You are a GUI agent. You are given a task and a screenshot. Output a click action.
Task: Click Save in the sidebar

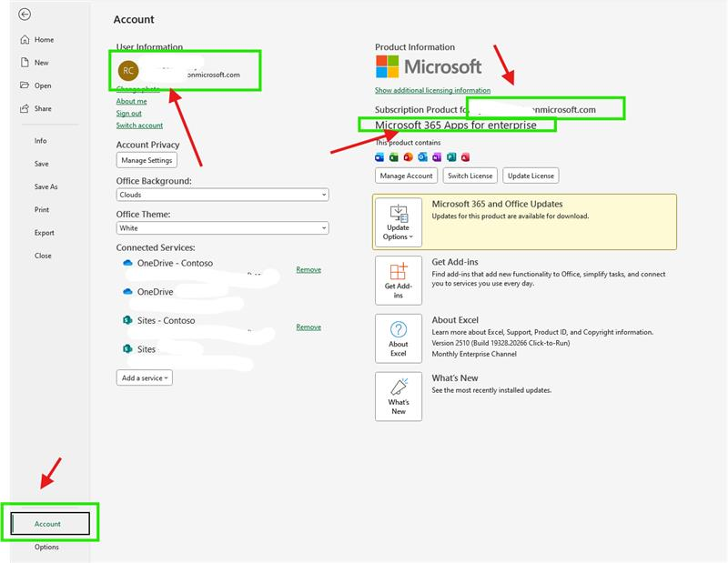pyautogui.click(x=41, y=164)
